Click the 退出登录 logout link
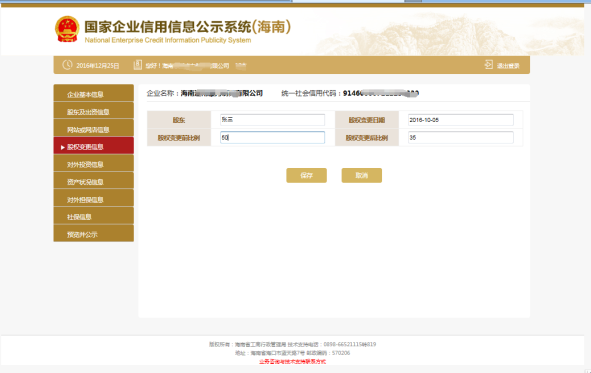This screenshot has width=591, height=373. point(508,66)
